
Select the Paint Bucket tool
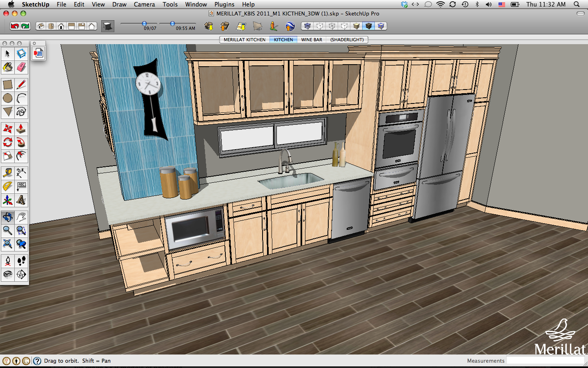pyautogui.click(x=7, y=67)
